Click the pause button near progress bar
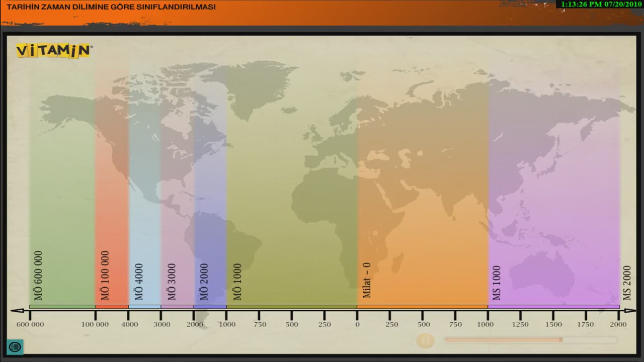The height and width of the screenshot is (362, 644). pyautogui.click(x=425, y=340)
